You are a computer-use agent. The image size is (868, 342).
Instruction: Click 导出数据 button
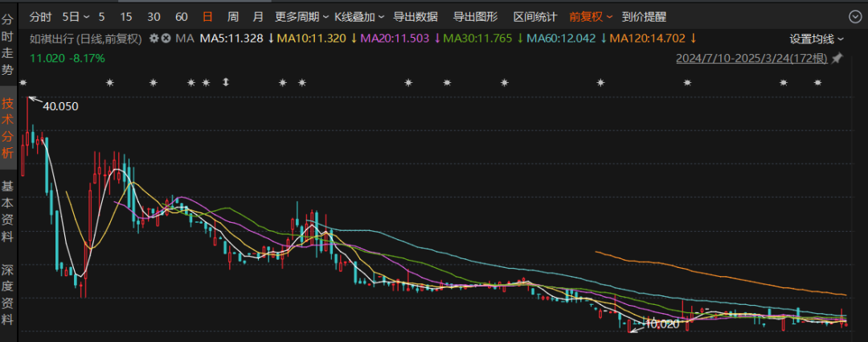tap(415, 16)
